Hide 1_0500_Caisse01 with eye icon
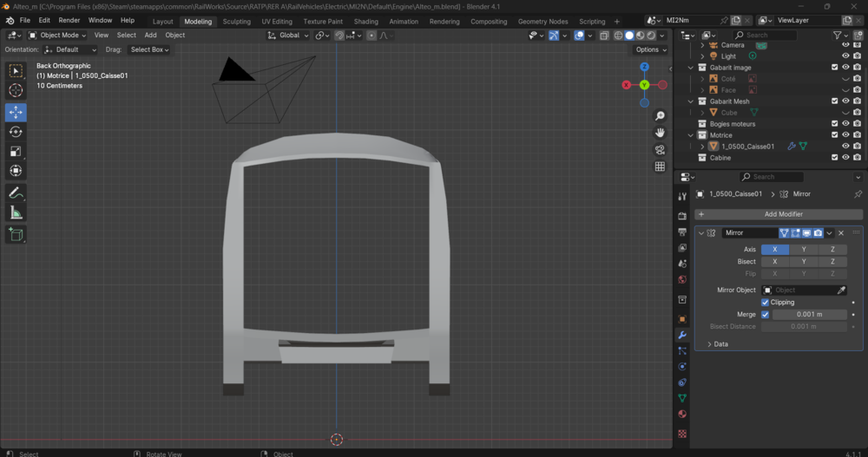This screenshot has height=457, width=868. point(845,147)
